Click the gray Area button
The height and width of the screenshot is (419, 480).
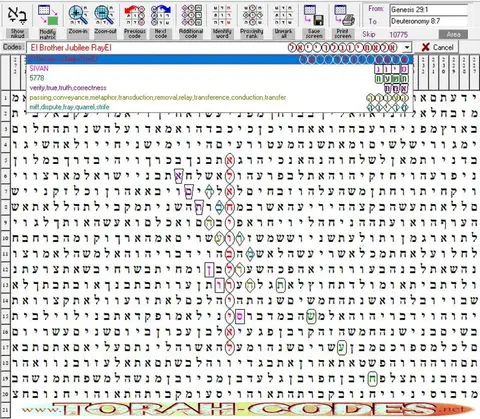point(453,34)
